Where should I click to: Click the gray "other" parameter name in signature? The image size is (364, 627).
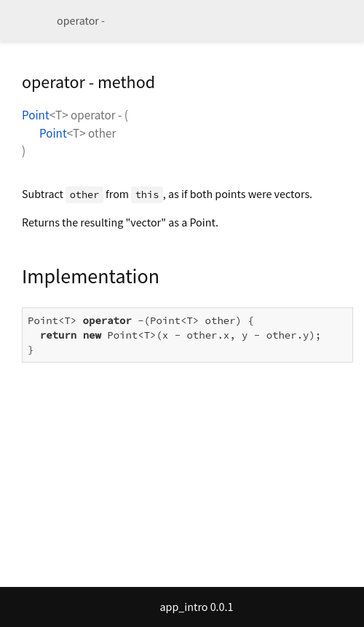102,133
